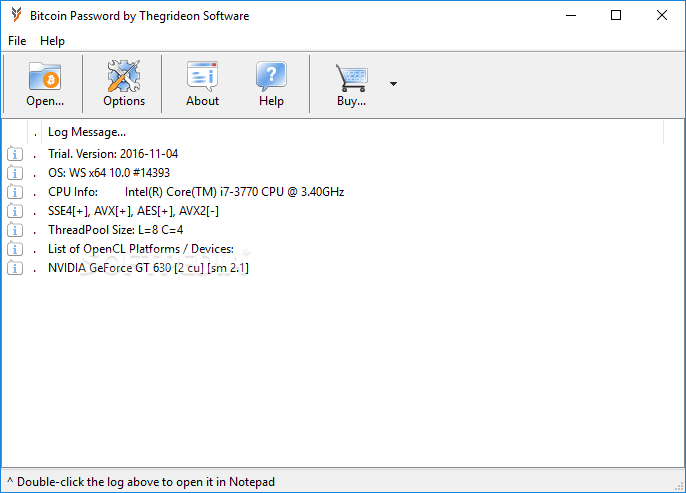Screen dimensions: 686x493
Task: Click the app logo in the title bar
Action: 17,15
